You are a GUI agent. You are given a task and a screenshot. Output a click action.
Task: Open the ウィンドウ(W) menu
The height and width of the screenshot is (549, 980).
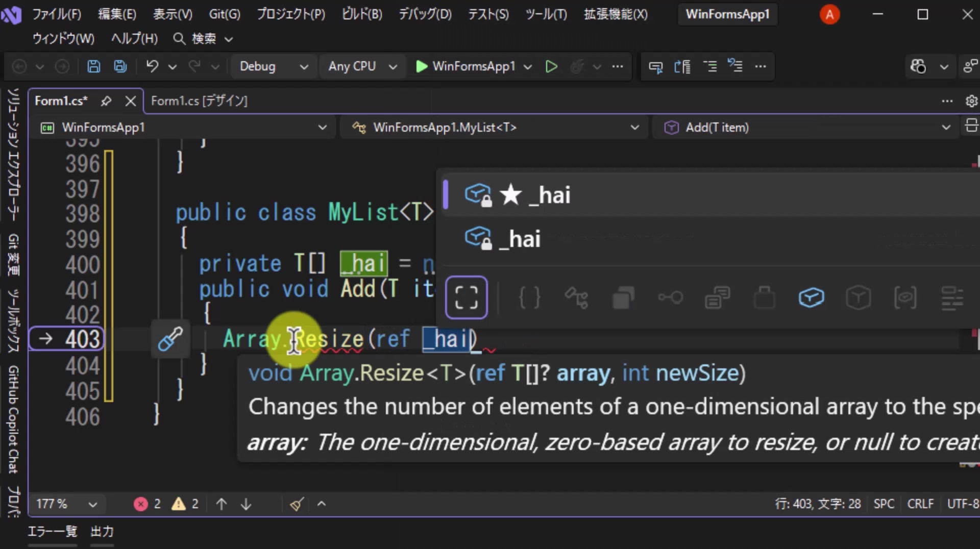63,39
